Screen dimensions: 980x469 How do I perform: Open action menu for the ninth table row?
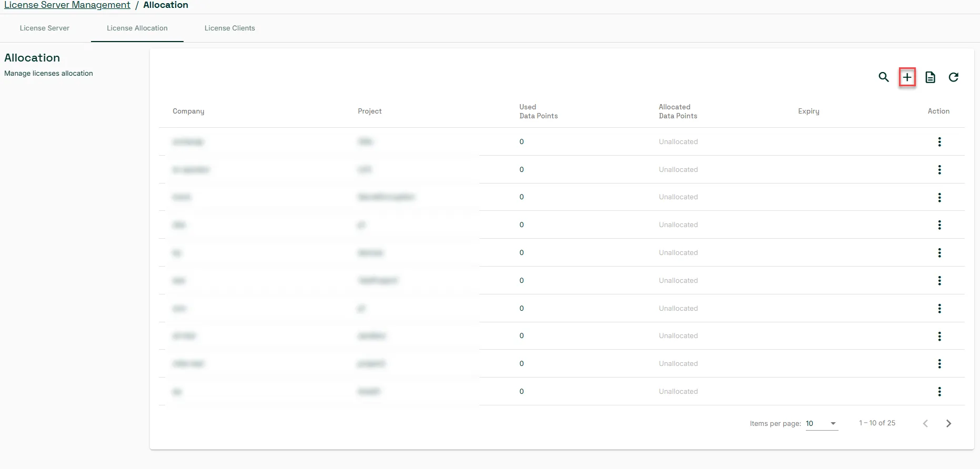click(939, 364)
